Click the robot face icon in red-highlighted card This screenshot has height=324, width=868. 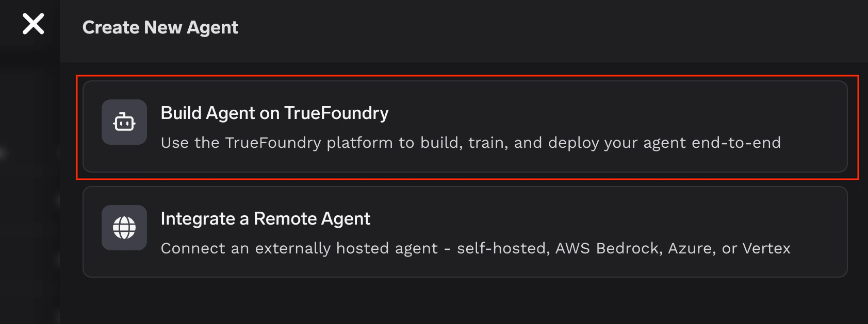(x=124, y=122)
